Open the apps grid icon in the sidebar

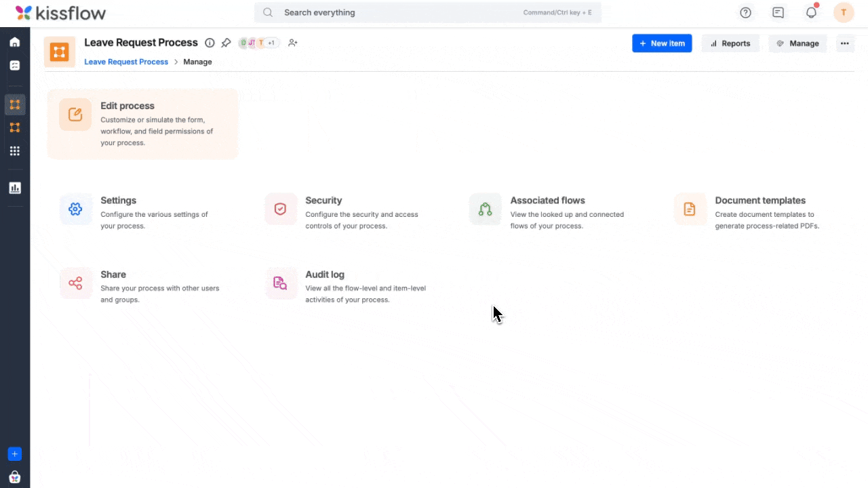click(x=14, y=151)
